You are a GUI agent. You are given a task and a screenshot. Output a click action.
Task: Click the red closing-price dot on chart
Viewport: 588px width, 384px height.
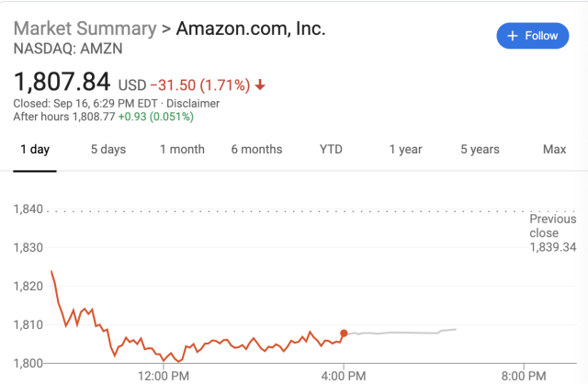[x=344, y=333]
